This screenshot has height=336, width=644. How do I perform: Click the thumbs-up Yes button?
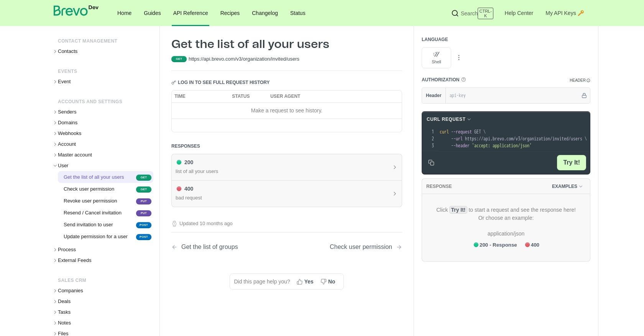pyautogui.click(x=305, y=282)
